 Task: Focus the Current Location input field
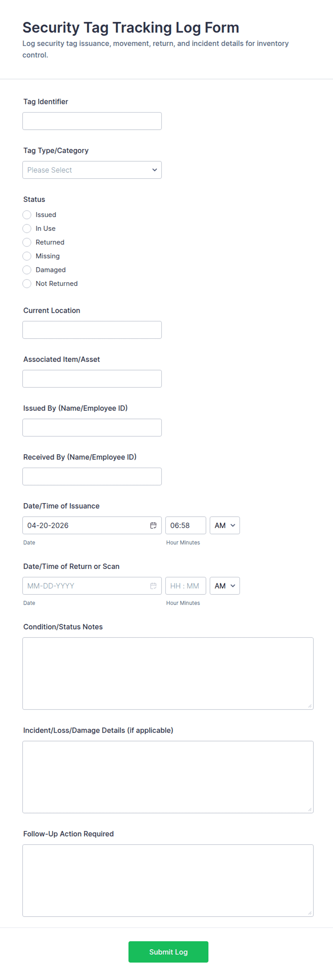tap(92, 330)
